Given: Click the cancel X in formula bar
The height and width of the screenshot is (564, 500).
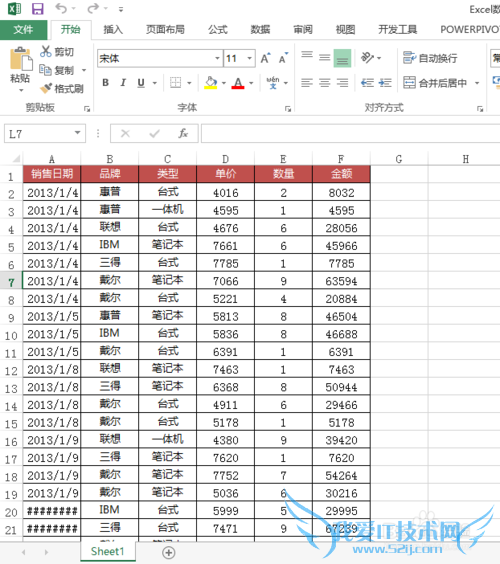Looking at the screenshot, I should (x=125, y=133).
